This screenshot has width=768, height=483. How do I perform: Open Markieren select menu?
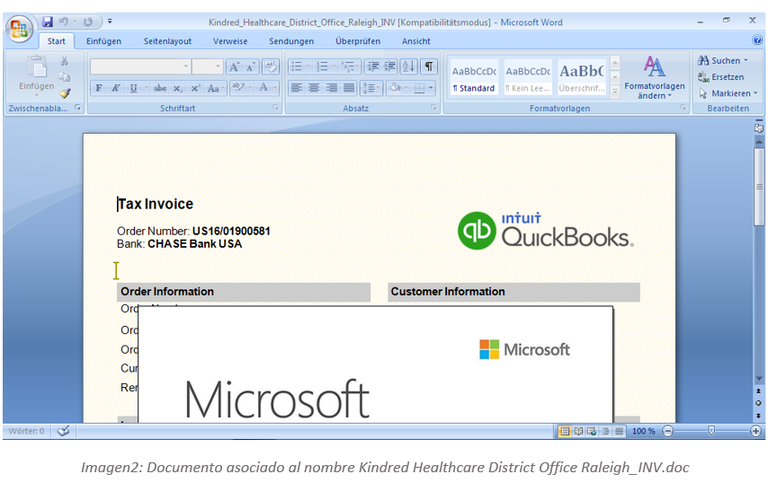click(728, 93)
